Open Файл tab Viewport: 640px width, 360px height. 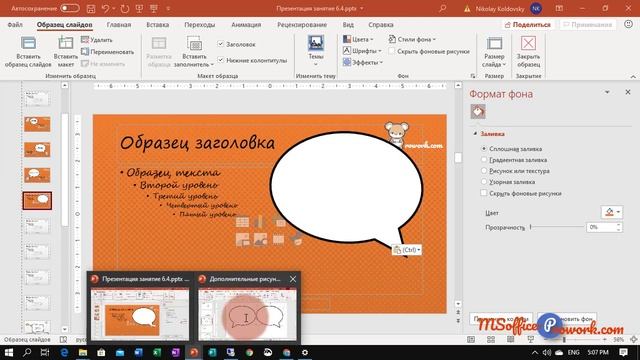15,24
